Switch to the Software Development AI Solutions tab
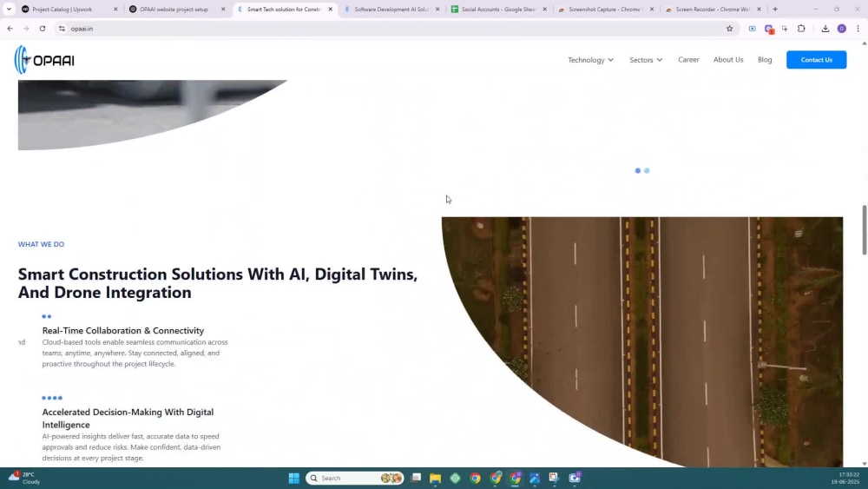Screen dimensions: 868x489 (392, 9)
